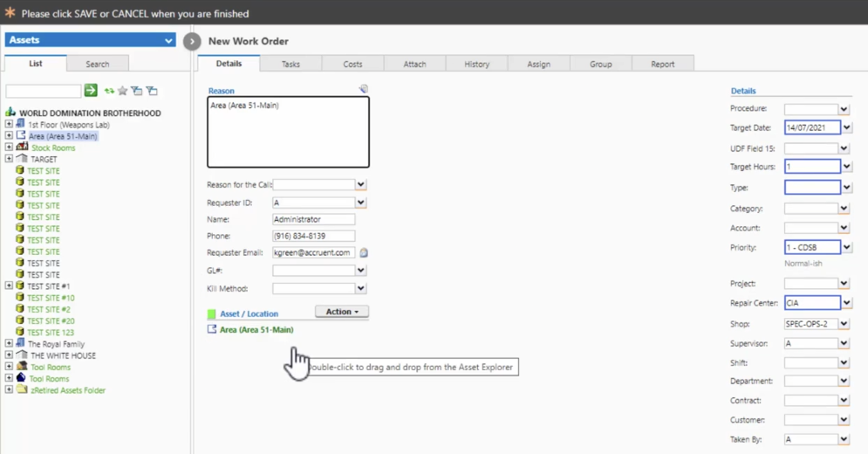Switch to the Tasks tab
The image size is (868, 454).
coord(290,64)
